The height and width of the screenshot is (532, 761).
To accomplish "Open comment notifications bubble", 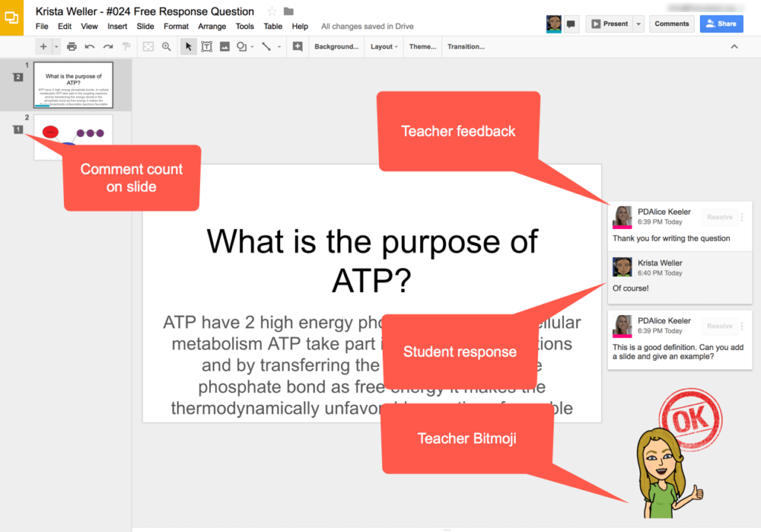I will pyautogui.click(x=570, y=24).
